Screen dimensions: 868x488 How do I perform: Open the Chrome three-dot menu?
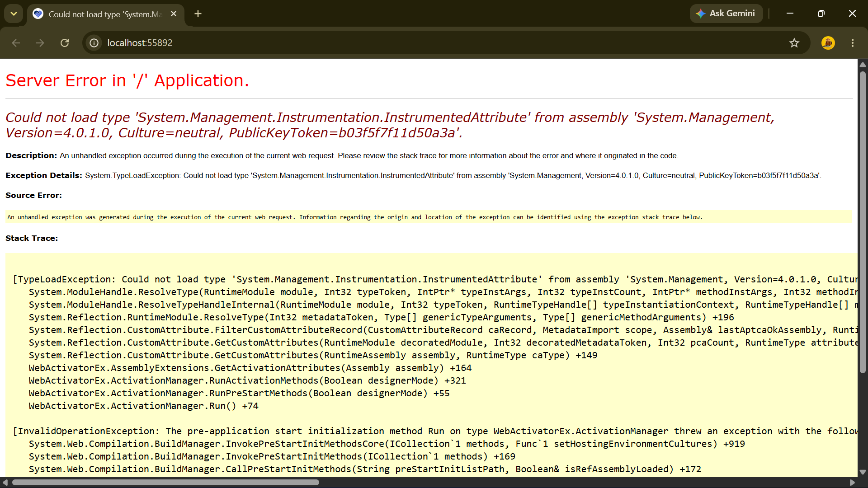[x=853, y=43]
